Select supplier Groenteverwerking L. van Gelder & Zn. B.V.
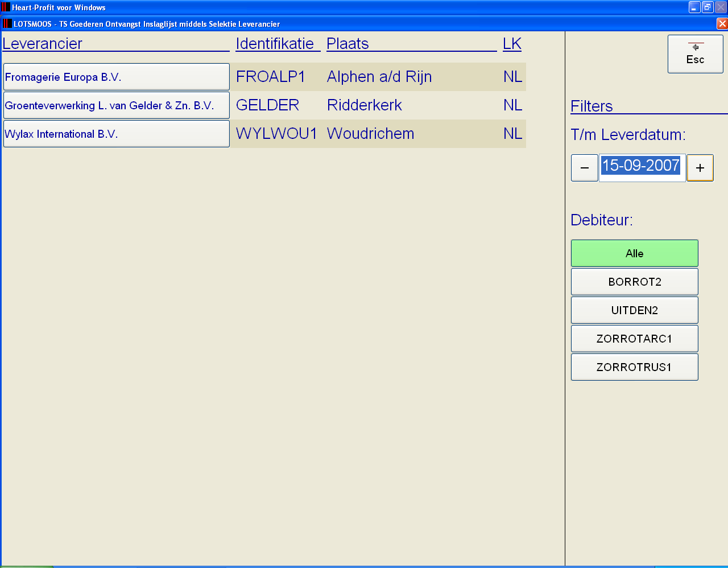728x568 pixels. [x=117, y=105]
